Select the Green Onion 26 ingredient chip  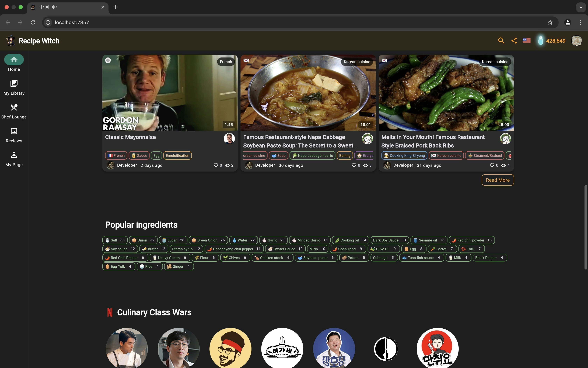coord(208,240)
